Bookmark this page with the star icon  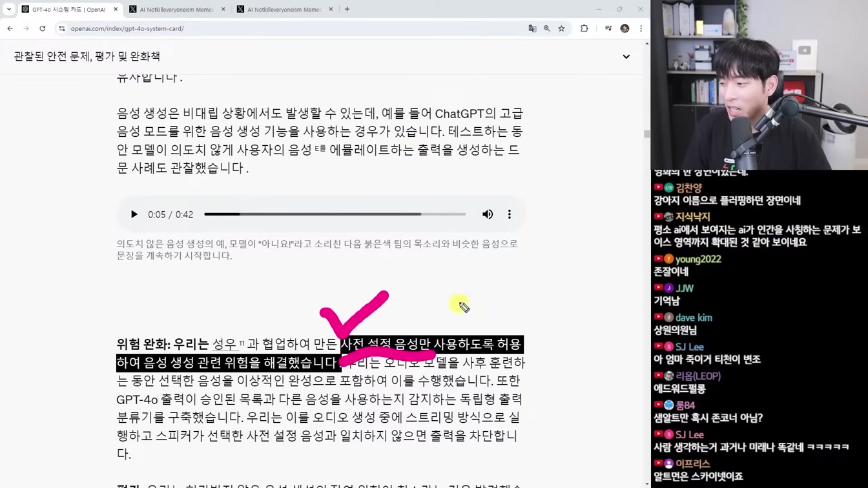(561, 28)
